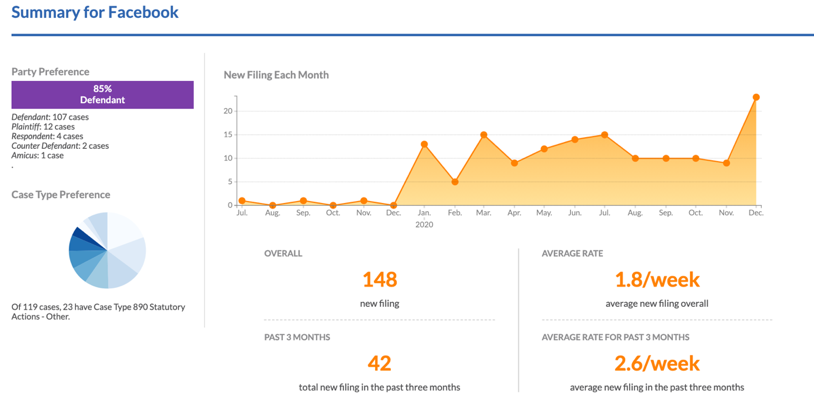Click the 'New Filing Each Month' chart title
Screen dimensions: 814x404
pyautogui.click(x=276, y=75)
